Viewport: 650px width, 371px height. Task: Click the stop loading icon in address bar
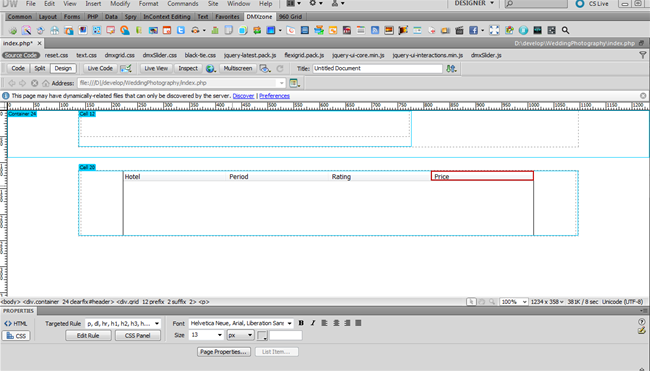click(34, 83)
